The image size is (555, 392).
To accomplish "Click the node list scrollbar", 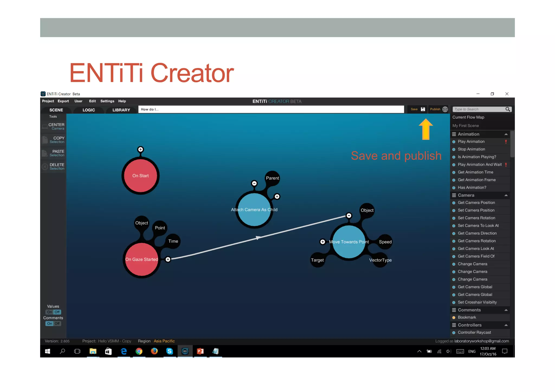I will (512, 144).
